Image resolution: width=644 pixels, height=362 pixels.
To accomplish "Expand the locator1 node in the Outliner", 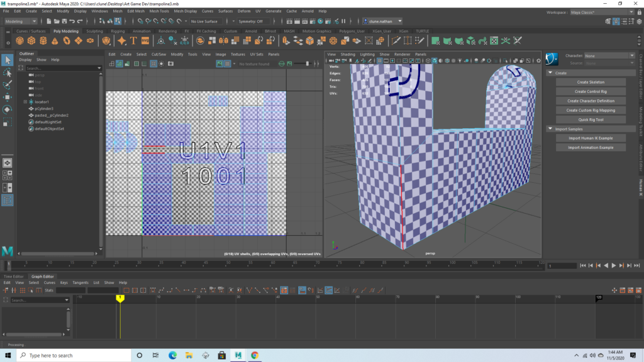I will tap(25, 102).
